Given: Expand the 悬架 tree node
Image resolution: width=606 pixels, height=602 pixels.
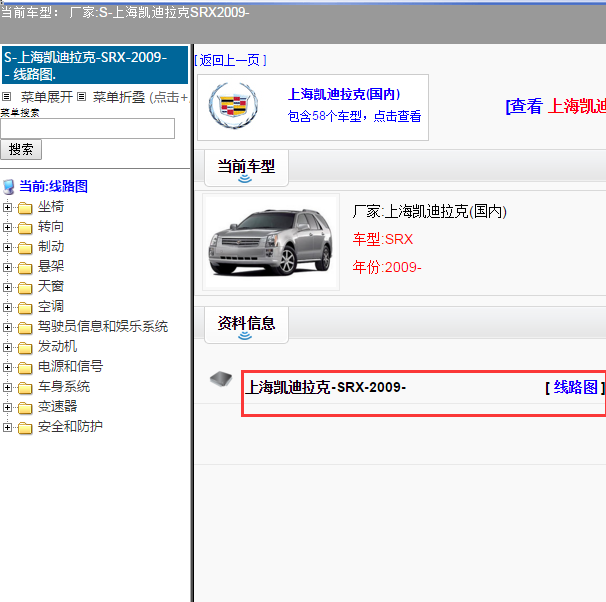Looking at the screenshot, I should point(7,267).
